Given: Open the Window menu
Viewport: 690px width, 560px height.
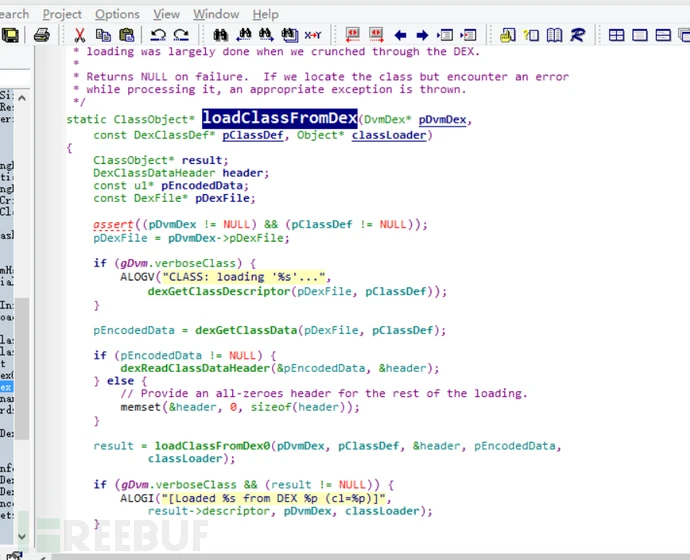Looking at the screenshot, I should 216,15.
